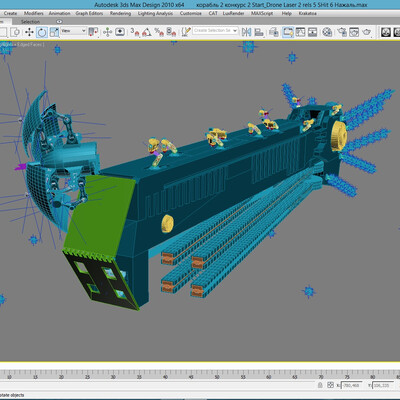Toggle Angle Snap
Viewport: 400px width, 400px height.
[x=147, y=32]
